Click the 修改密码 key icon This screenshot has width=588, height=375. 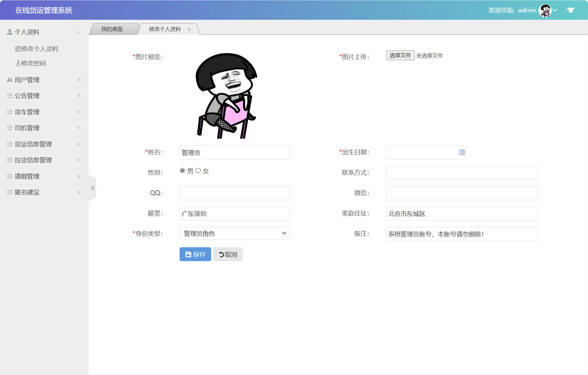pyautogui.click(x=18, y=63)
